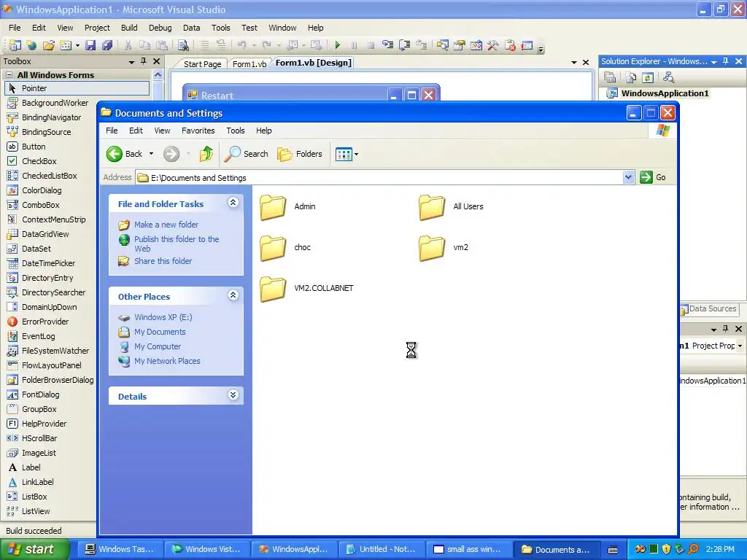Click the Save floppy disk icon
The image size is (747, 560).
(x=90, y=45)
